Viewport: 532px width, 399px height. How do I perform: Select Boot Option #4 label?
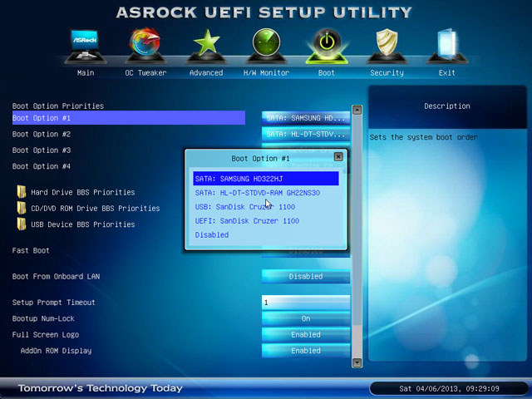[42, 166]
